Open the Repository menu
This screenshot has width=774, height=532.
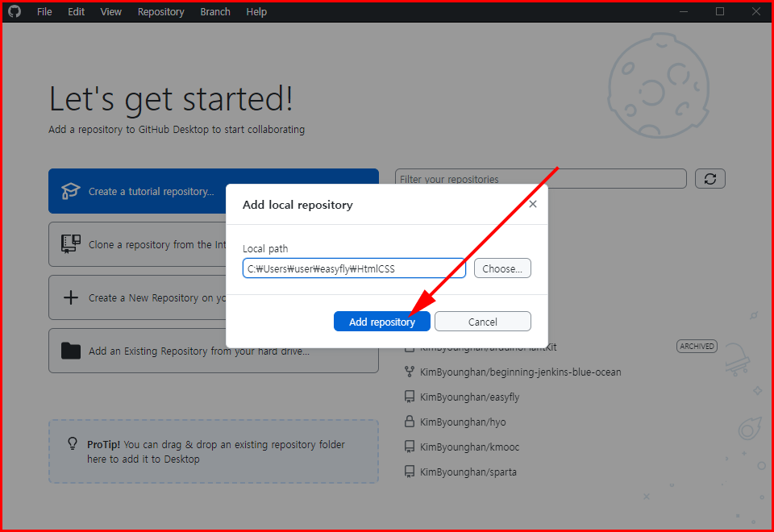tap(161, 12)
